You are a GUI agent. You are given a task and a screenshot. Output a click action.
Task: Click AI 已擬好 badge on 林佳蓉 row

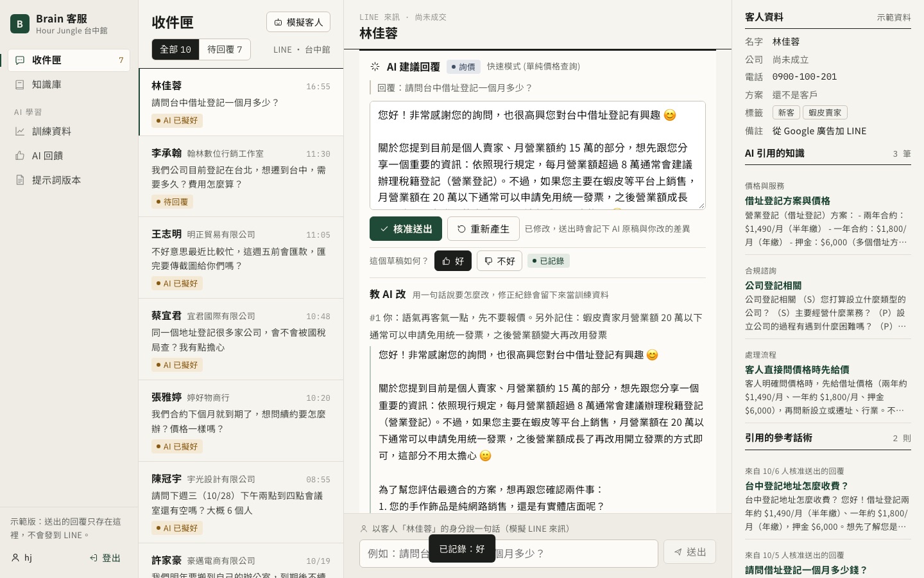(177, 120)
